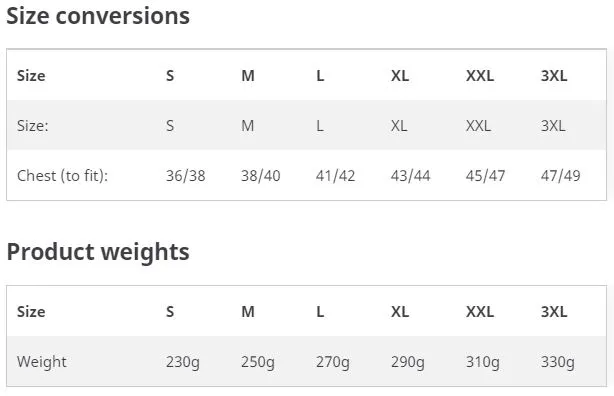This screenshot has height=396, width=614.
Task: Click the Chest (to fit) row label
Action: [x=62, y=176]
